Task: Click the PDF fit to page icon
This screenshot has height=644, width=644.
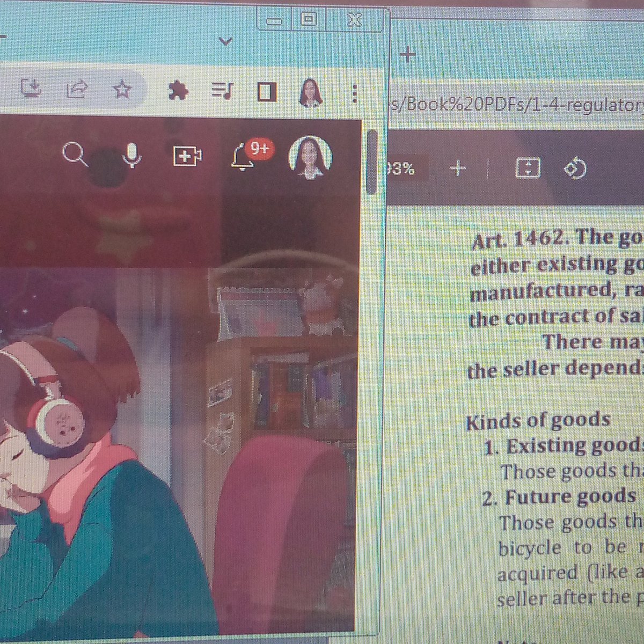Action: pos(528,169)
